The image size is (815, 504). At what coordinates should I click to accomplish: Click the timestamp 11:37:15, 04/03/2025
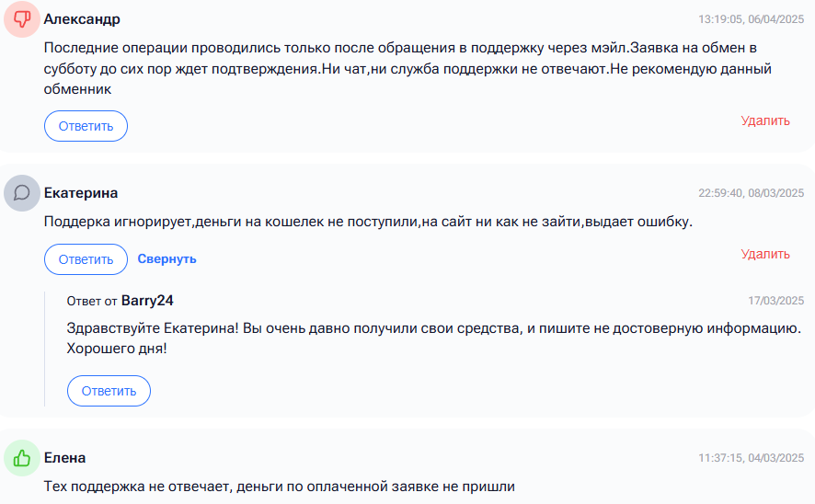point(751,458)
